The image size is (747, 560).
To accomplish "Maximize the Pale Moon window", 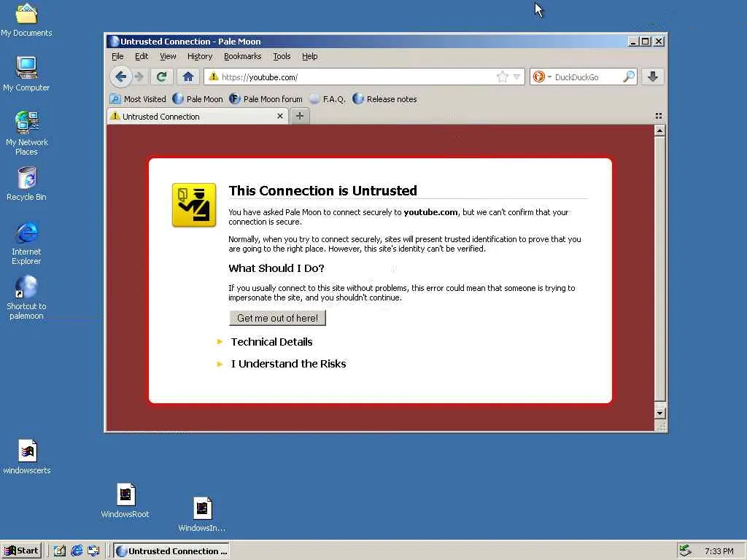I will (645, 42).
